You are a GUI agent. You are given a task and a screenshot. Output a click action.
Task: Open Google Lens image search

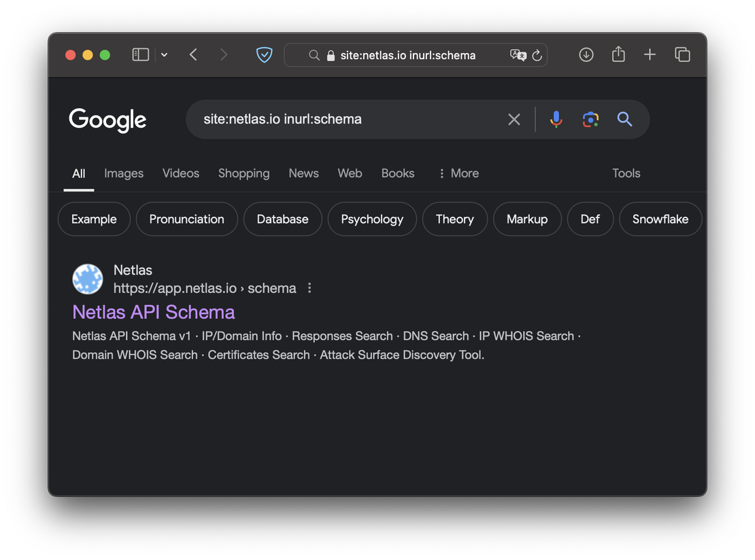(x=590, y=119)
